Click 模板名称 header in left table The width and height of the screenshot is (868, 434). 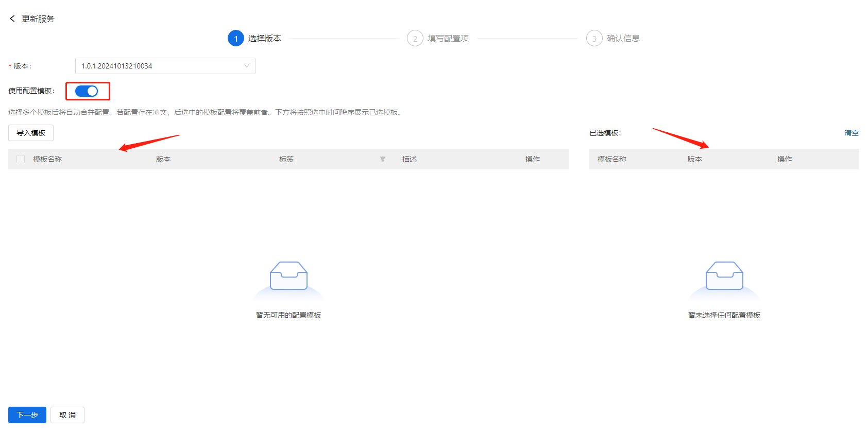[47, 159]
